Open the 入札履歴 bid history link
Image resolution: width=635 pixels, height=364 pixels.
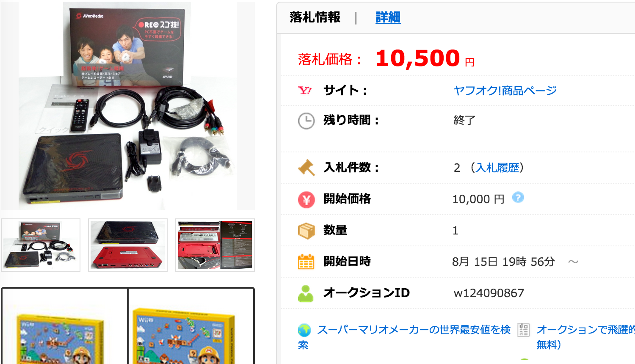tap(497, 168)
